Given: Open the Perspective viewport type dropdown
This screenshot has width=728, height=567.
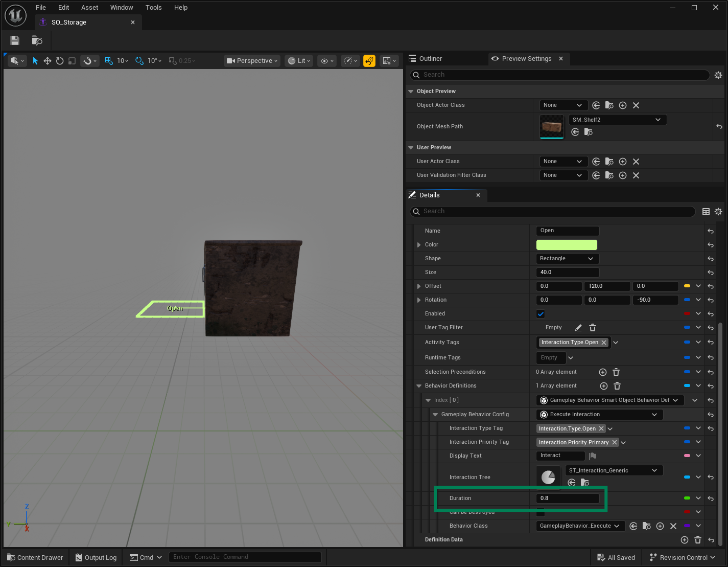Looking at the screenshot, I should pyautogui.click(x=252, y=61).
